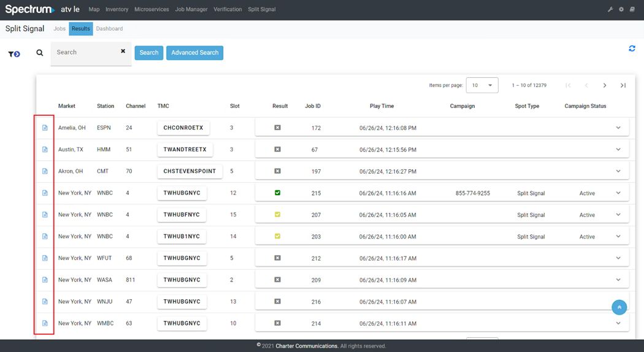Select the Results tab
The image size is (644, 352).
click(81, 29)
